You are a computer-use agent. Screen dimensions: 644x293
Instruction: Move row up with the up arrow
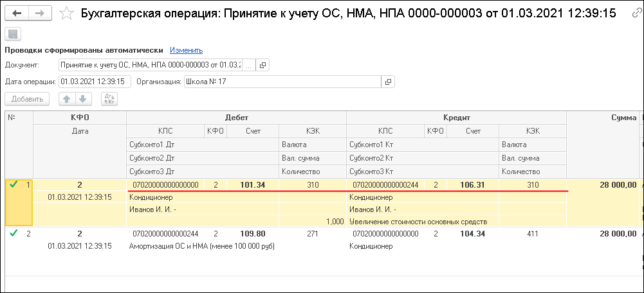click(x=66, y=99)
